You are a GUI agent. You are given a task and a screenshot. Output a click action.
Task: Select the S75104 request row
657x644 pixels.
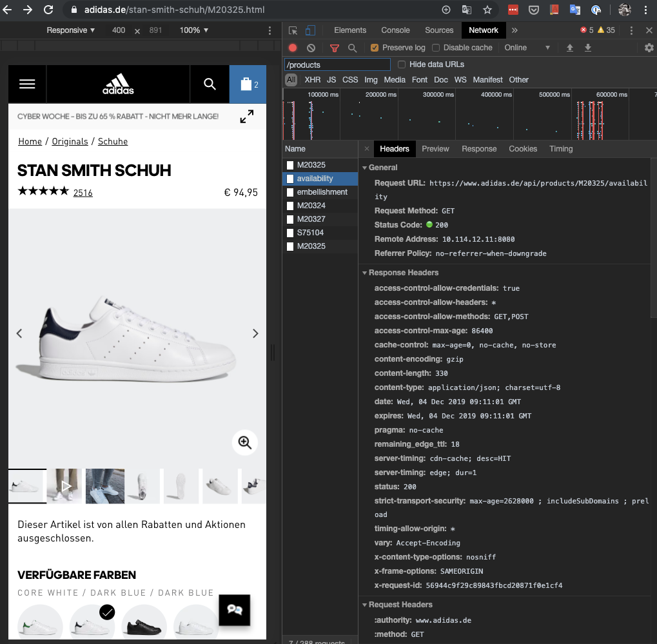coord(320,233)
